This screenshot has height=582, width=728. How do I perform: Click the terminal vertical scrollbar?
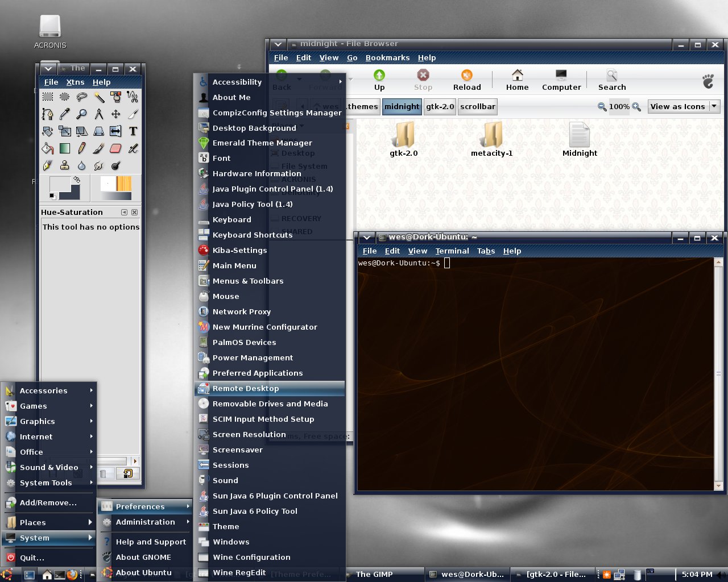[x=719, y=373]
